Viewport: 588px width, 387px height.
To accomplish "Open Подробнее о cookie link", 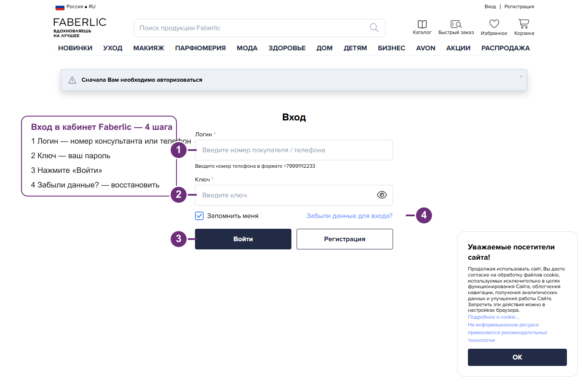I will click(494, 317).
